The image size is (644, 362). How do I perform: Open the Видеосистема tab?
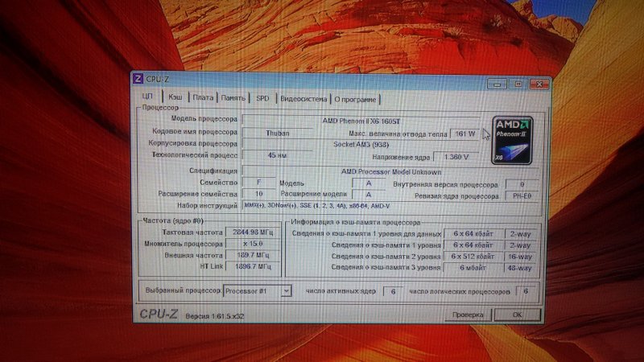click(x=303, y=99)
